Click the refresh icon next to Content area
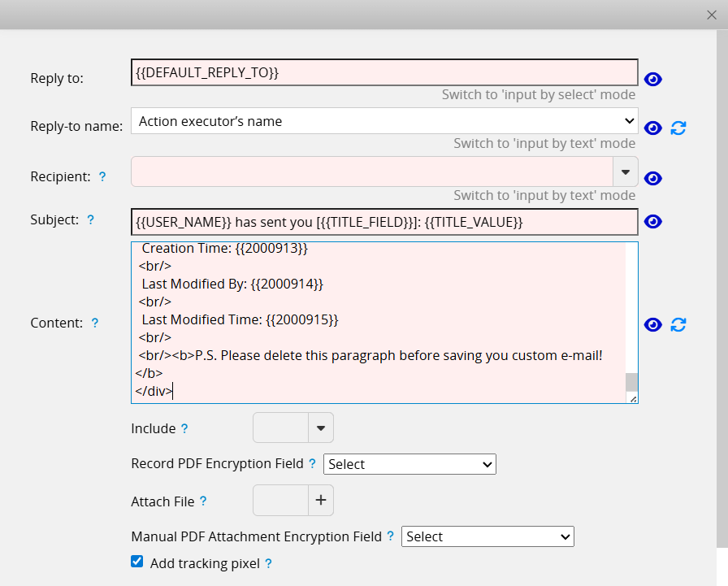The height and width of the screenshot is (586, 728). (678, 325)
